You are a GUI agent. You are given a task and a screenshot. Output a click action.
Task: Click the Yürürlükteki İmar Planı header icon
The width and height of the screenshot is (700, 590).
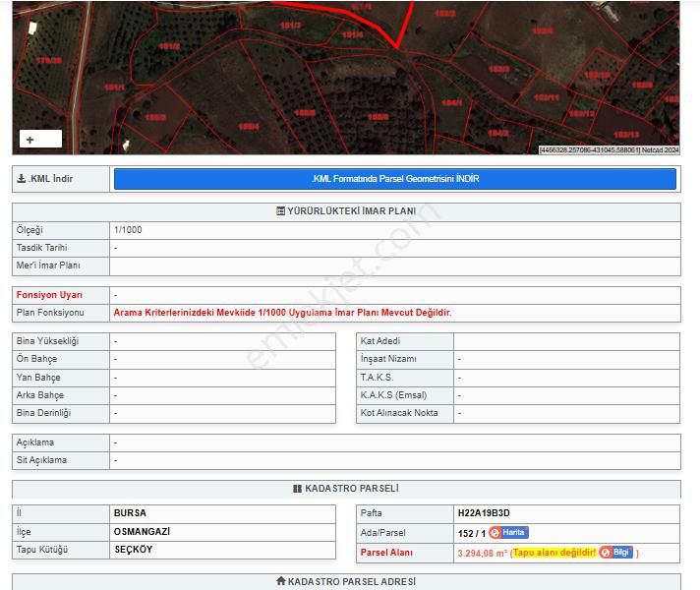tap(280, 211)
